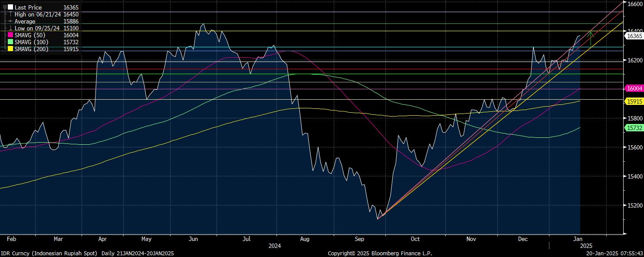Click the Sep label on time axis
Viewport: 644px width, 257px height.
pyautogui.click(x=359, y=239)
